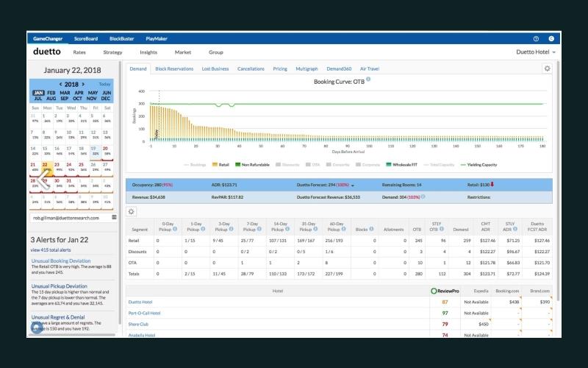Click the duetto logo
Viewport: 588px width, 368px height.
pyautogui.click(x=47, y=52)
